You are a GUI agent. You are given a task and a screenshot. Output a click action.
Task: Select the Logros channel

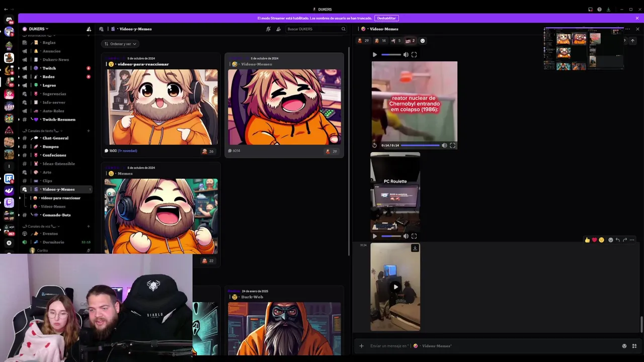click(49, 85)
